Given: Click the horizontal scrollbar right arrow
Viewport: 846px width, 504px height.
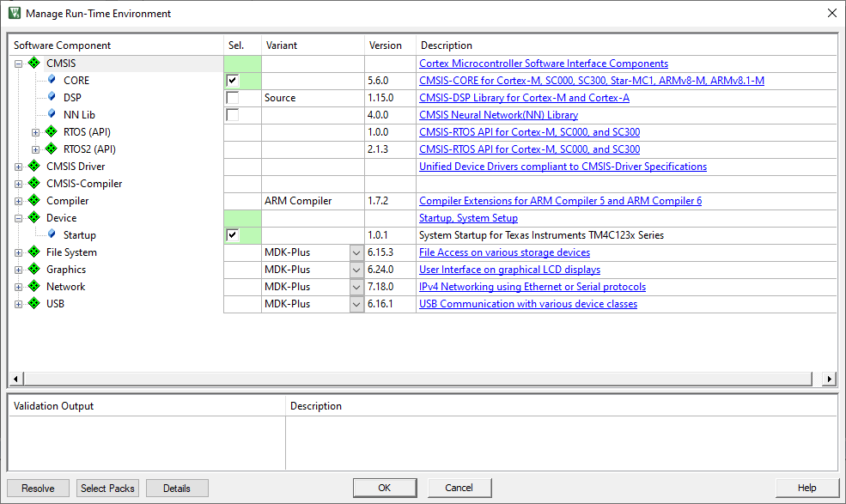Looking at the screenshot, I should tap(830, 379).
